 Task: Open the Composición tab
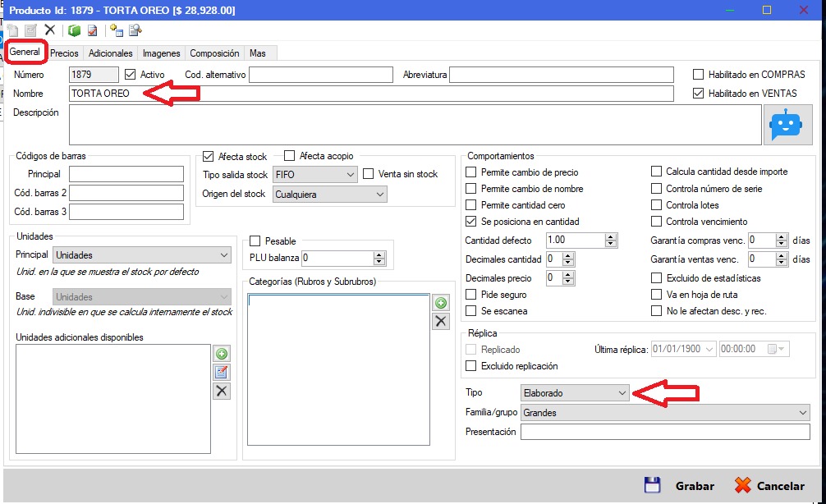click(214, 53)
